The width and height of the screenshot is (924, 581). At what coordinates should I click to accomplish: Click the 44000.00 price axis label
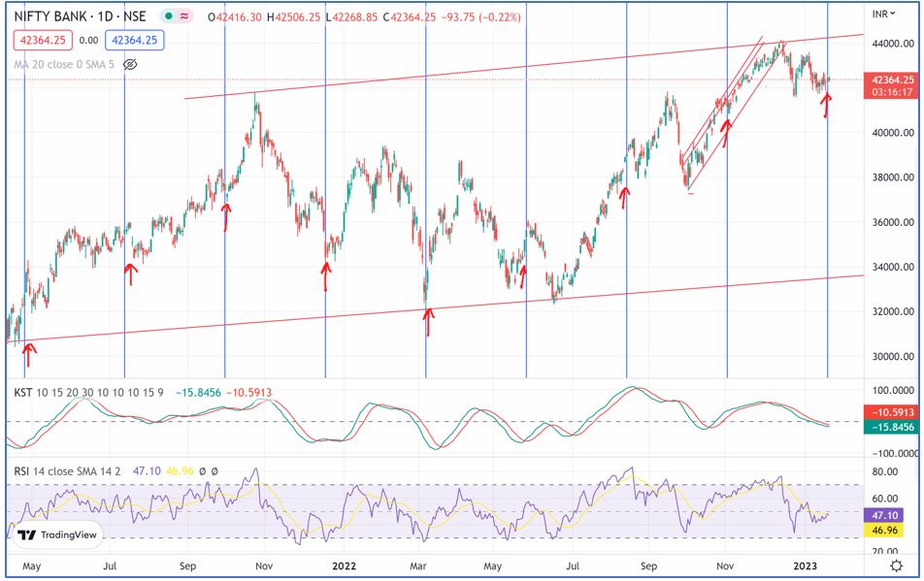click(x=893, y=44)
